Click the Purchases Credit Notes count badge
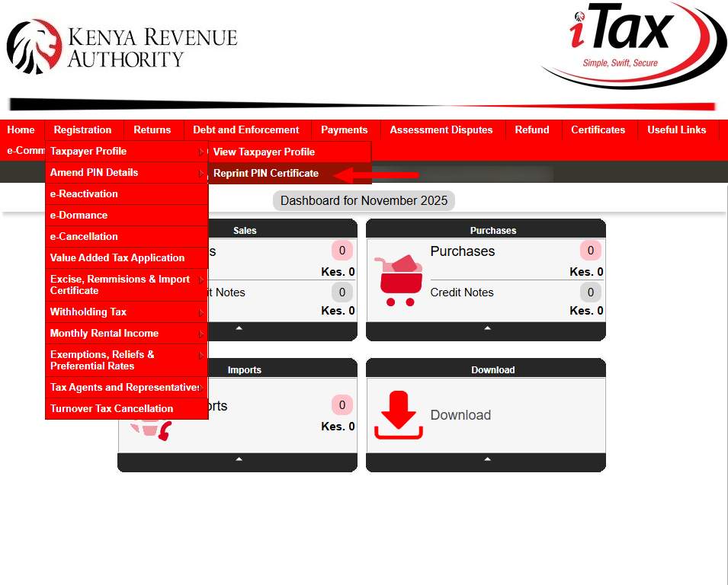The height and width of the screenshot is (585, 728). coord(590,292)
